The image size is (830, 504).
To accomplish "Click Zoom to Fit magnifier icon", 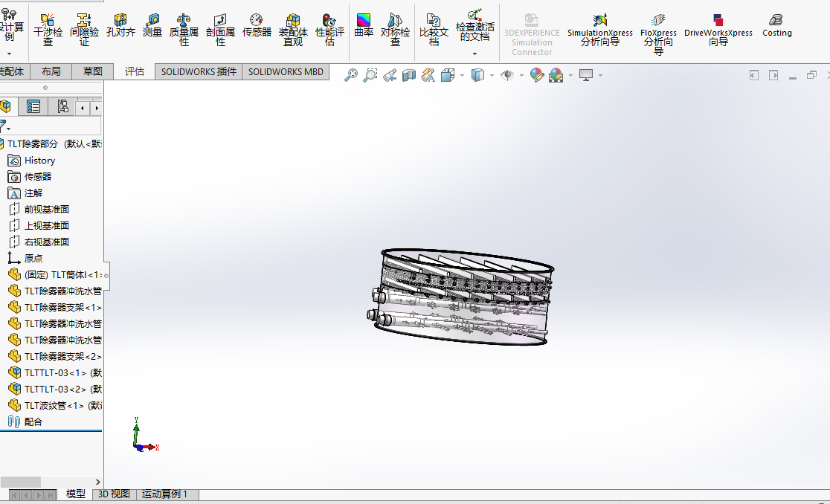I will click(x=350, y=75).
